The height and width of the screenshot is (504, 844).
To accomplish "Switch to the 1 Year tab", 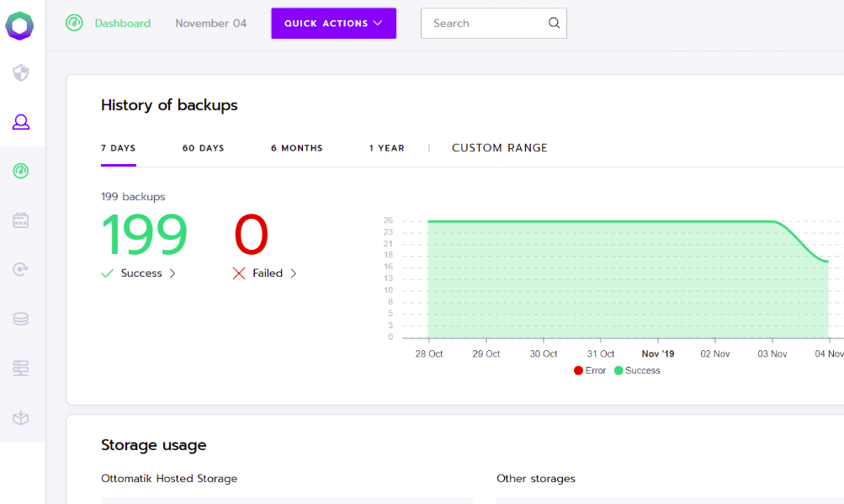I will [386, 148].
